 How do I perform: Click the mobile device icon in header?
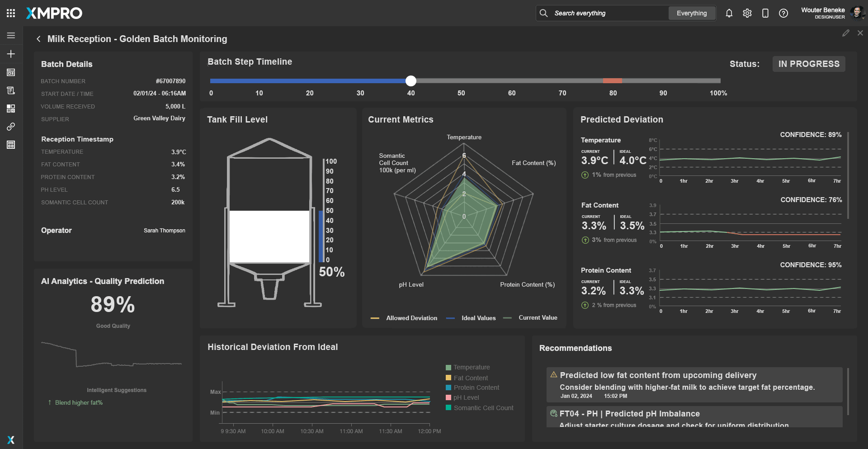(x=765, y=13)
